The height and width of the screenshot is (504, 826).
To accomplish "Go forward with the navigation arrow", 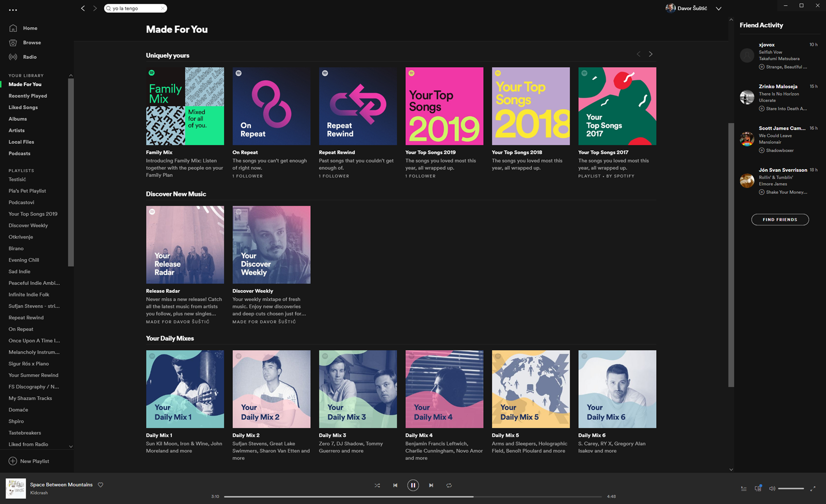I will click(95, 8).
